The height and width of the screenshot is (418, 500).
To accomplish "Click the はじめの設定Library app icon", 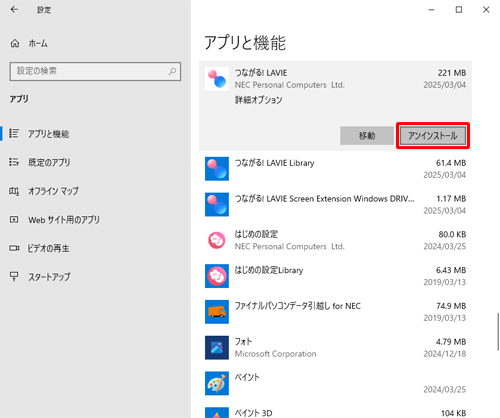I will 217,276.
